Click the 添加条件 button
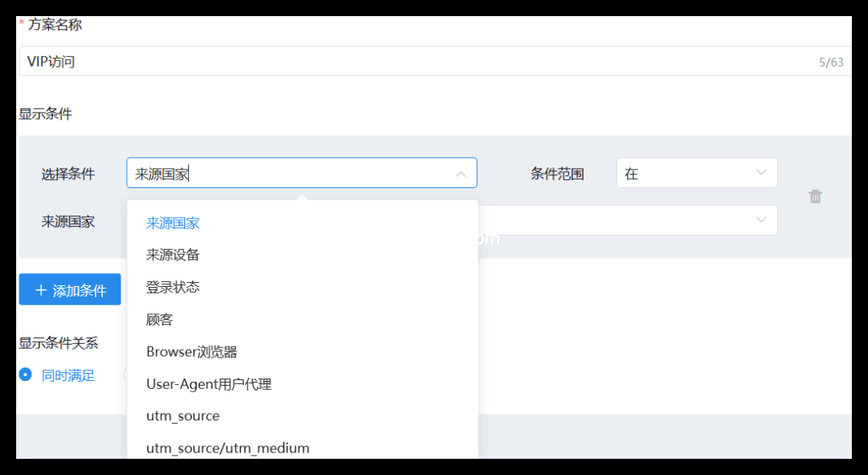The image size is (868, 475). click(70, 289)
